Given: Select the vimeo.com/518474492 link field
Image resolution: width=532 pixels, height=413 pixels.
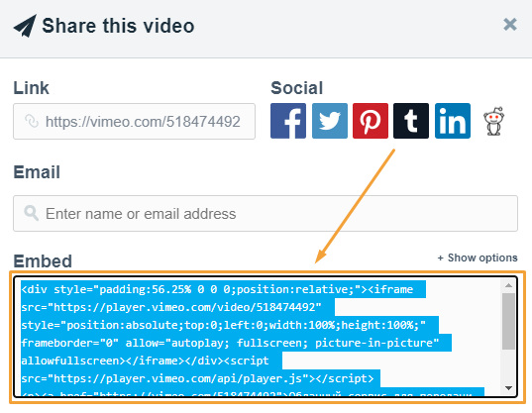Looking at the screenshot, I should 134,122.
